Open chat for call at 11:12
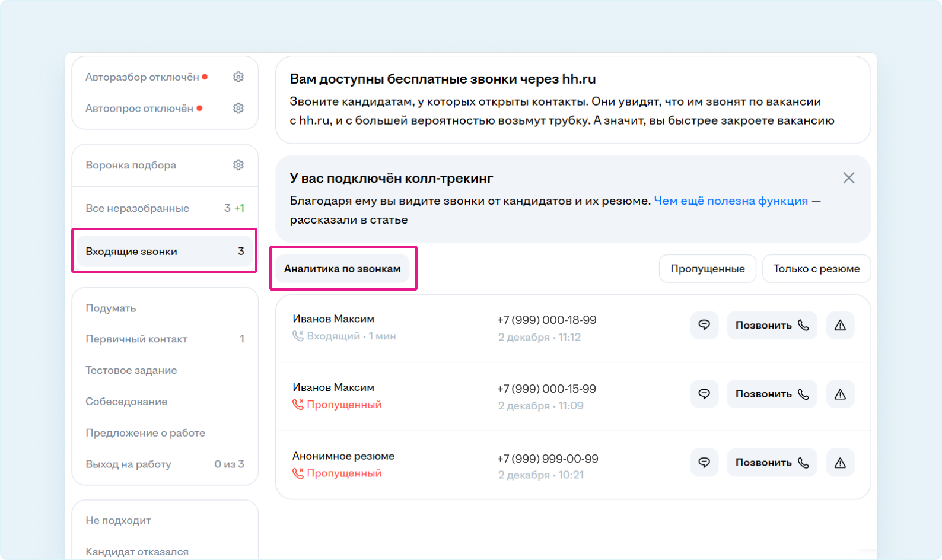Image resolution: width=942 pixels, height=560 pixels. 704,325
